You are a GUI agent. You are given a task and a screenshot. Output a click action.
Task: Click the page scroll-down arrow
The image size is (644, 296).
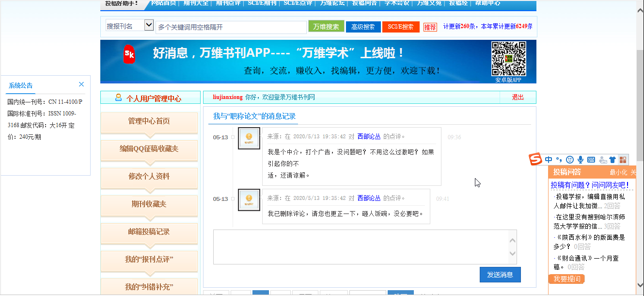pos(639,285)
